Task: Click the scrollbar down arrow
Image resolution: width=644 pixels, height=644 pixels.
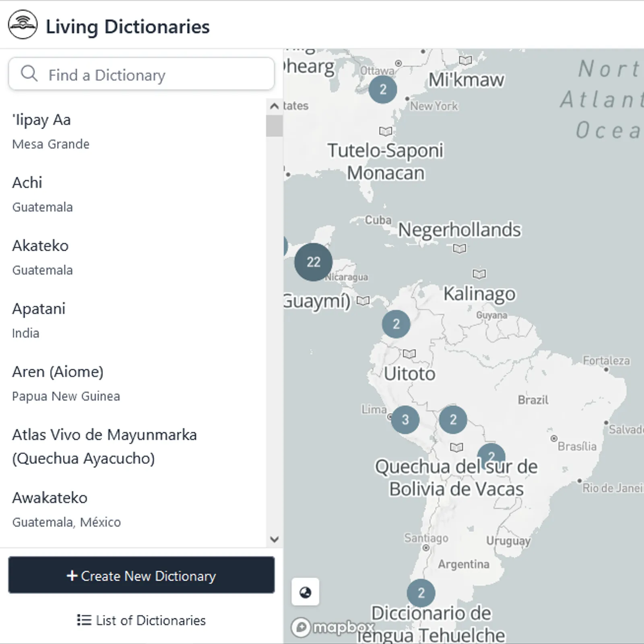Action: tap(275, 539)
